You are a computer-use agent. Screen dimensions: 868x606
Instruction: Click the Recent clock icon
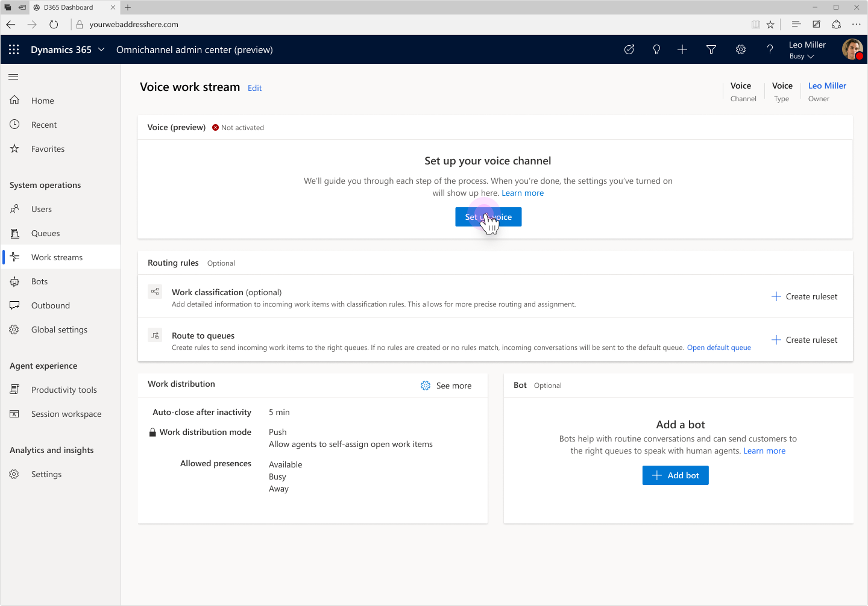pyautogui.click(x=14, y=124)
